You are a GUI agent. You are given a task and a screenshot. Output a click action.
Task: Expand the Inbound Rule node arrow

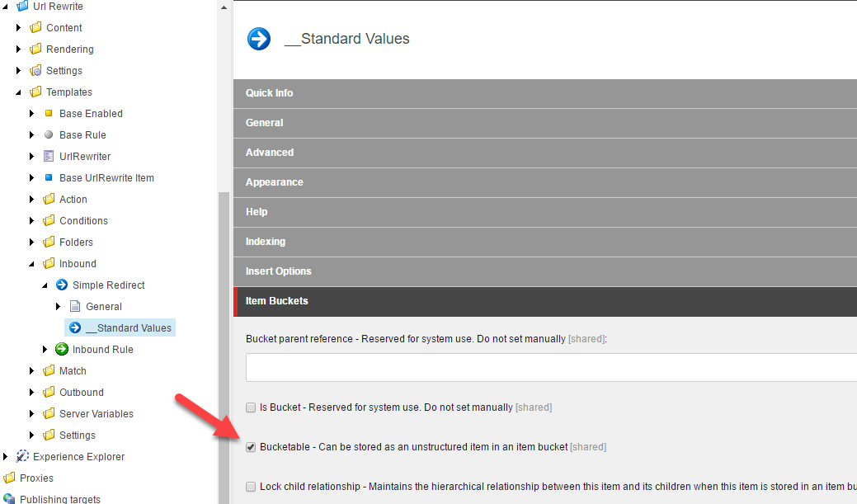45,349
